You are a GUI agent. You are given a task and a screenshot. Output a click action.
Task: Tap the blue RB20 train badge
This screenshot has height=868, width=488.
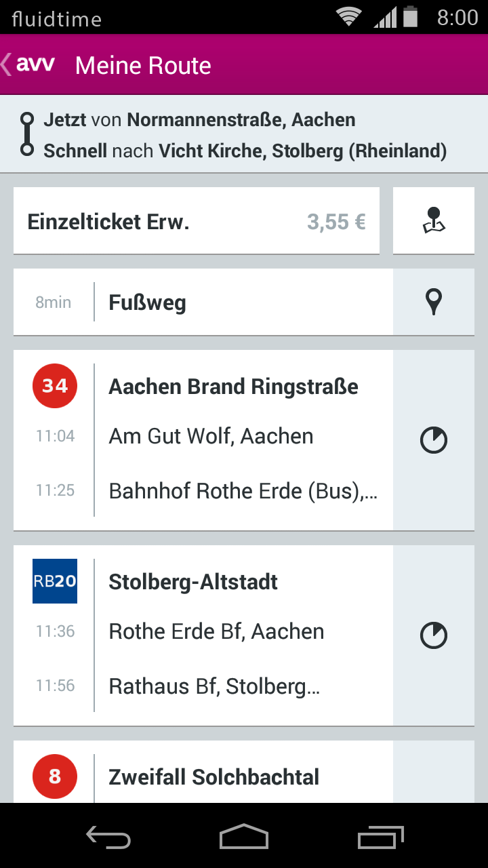pyautogui.click(x=55, y=581)
